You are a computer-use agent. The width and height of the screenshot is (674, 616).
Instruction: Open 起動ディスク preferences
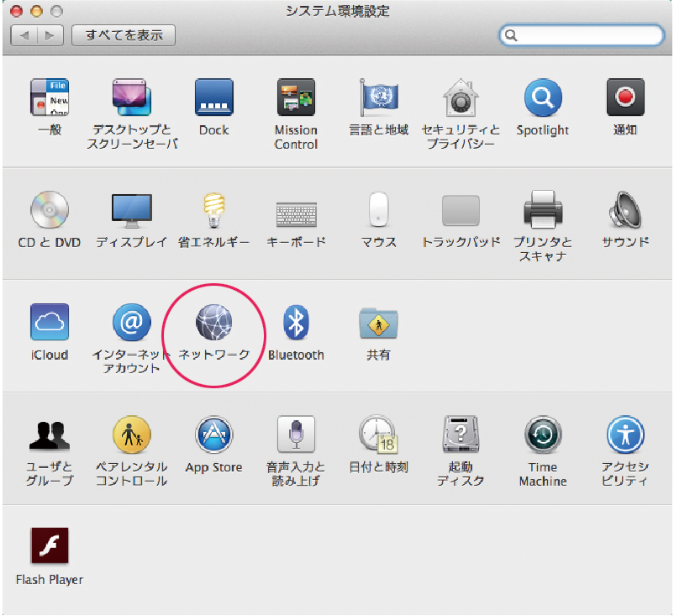(x=461, y=434)
